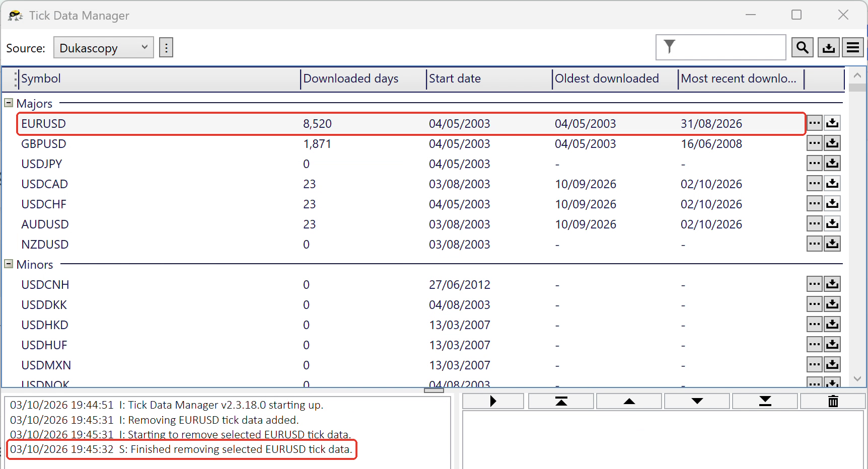Open more options for USDHUF

[x=815, y=345]
